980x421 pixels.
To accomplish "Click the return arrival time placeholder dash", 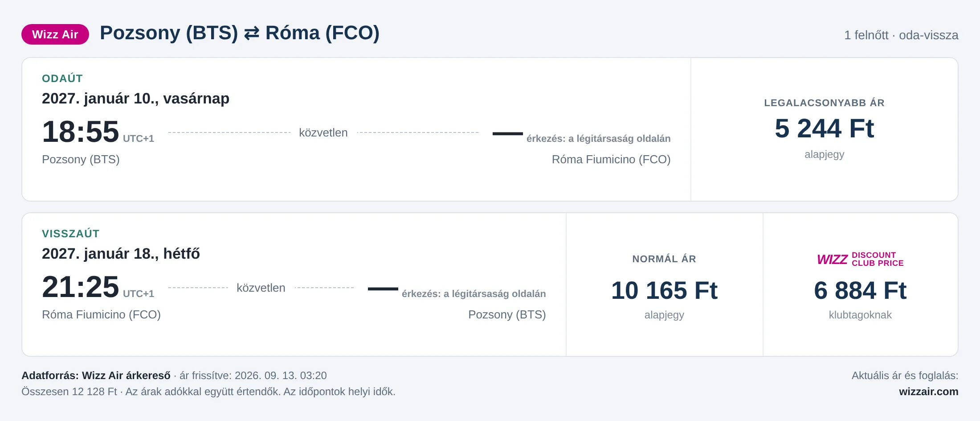I will 383,289.
